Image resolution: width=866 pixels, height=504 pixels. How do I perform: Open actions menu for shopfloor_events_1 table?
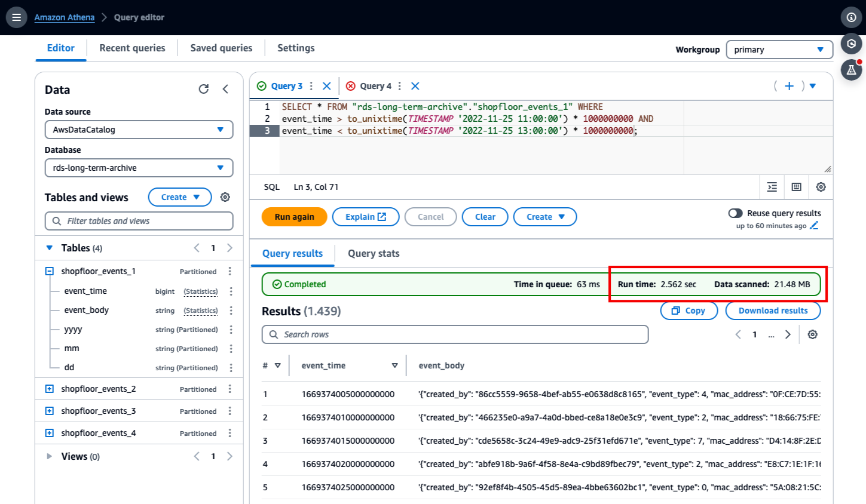tap(230, 271)
